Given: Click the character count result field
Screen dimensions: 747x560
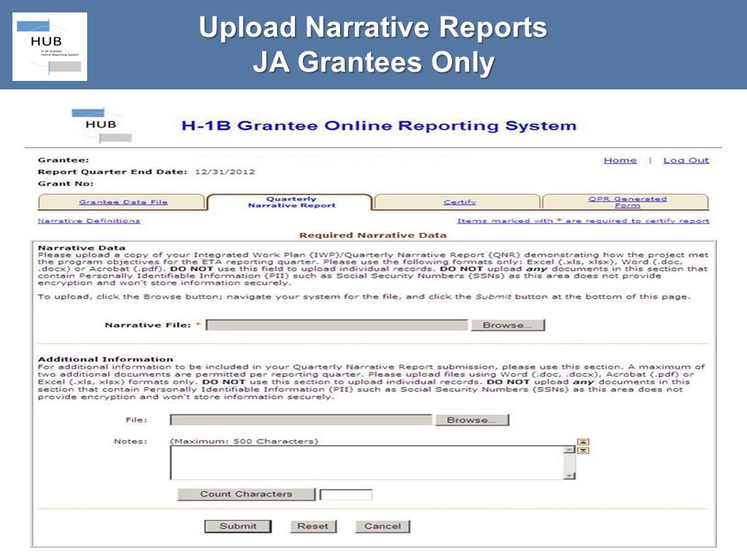Looking at the screenshot, I should click(x=345, y=495).
